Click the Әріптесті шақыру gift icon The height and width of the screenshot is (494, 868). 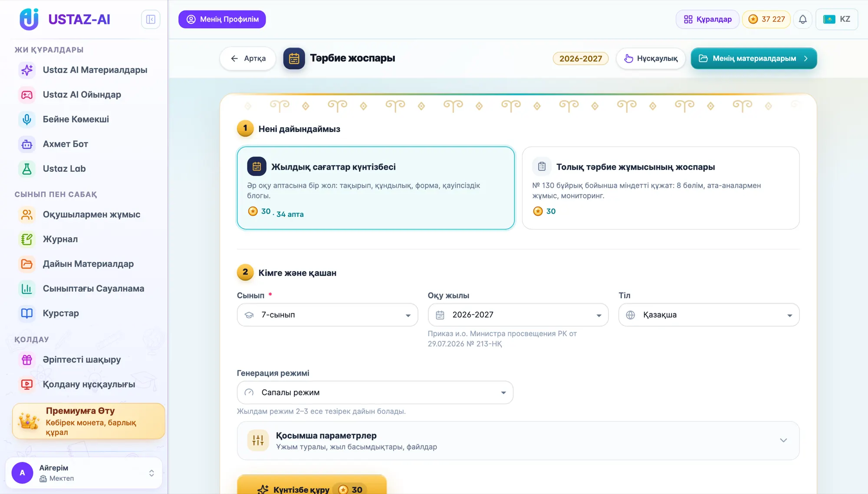point(27,360)
